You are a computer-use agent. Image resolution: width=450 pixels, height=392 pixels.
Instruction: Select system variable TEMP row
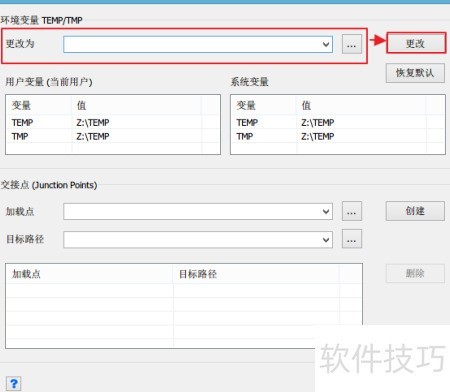(x=338, y=122)
